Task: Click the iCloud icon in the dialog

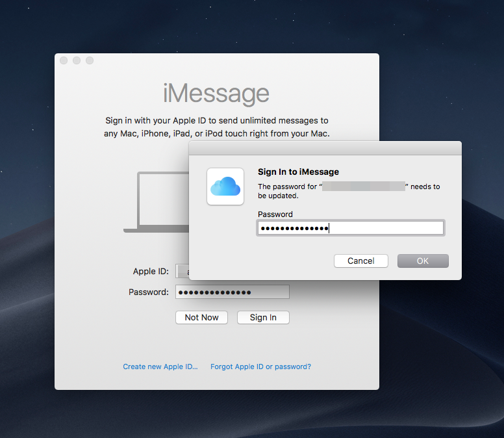Action: (x=225, y=187)
